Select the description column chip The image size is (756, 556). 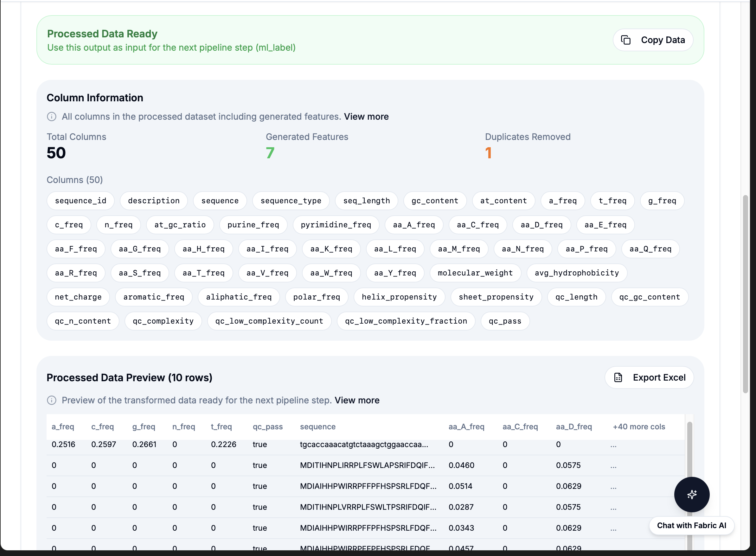click(x=154, y=201)
